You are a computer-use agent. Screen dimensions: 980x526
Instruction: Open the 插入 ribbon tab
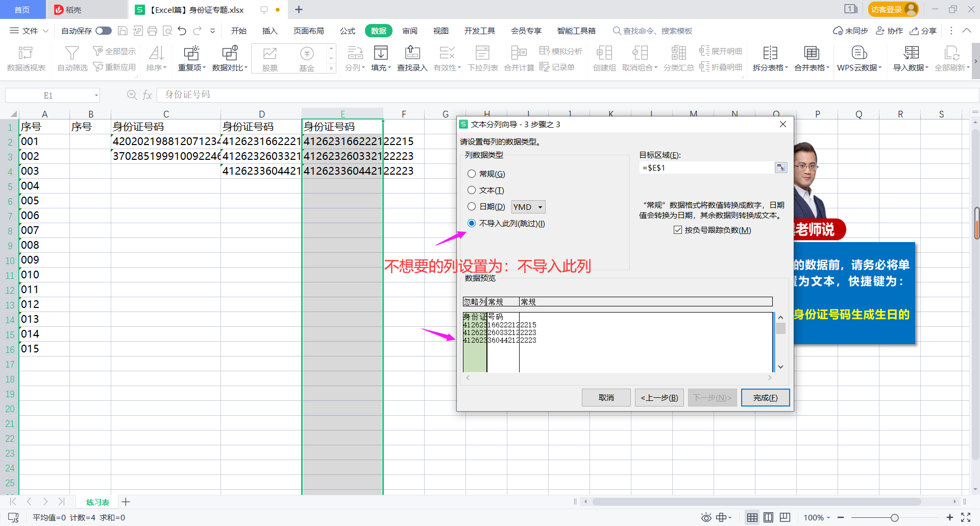coord(270,31)
